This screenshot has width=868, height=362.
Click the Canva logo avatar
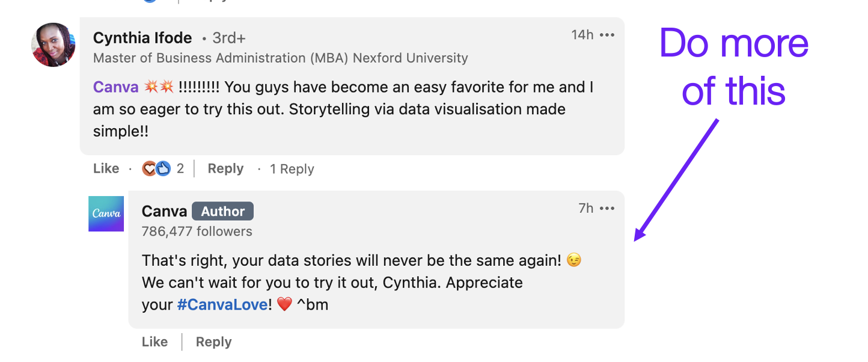106,213
